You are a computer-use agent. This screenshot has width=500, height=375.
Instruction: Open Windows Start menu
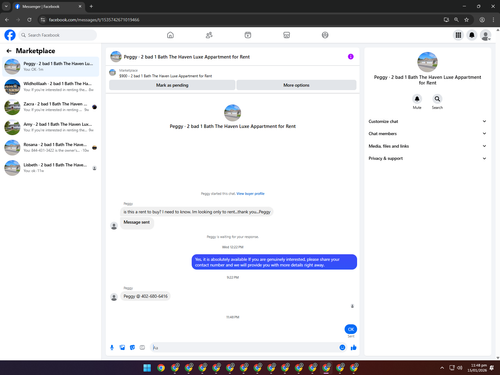(147, 368)
